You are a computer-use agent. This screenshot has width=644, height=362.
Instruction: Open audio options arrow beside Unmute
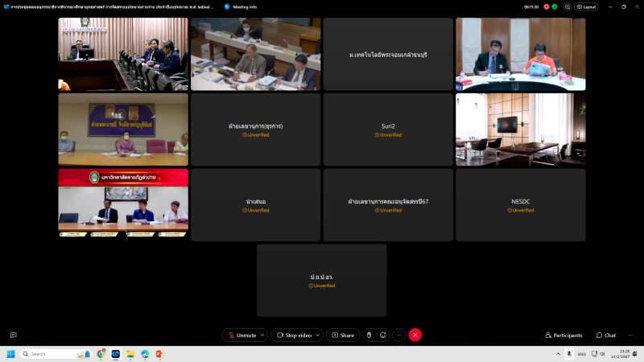[x=262, y=335]
